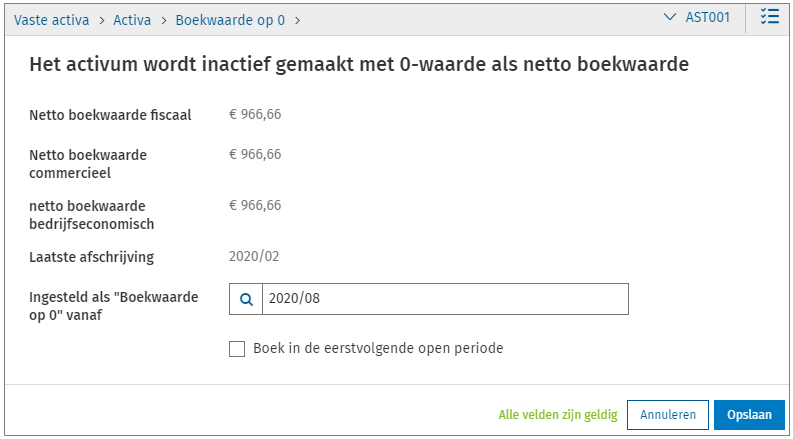The width and height of the screenshot is (793, 439).
Task: Click the chevron after the "Activa" breadcrumb
Action: coord(162,19)
